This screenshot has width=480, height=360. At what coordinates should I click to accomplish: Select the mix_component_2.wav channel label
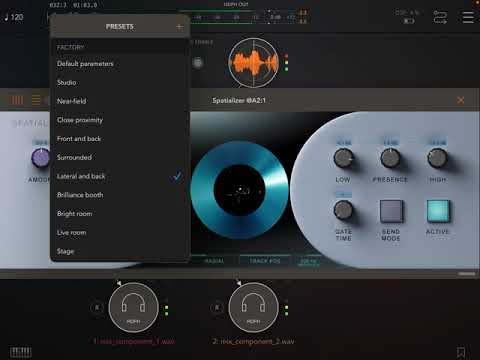click(x=253, y=341)
